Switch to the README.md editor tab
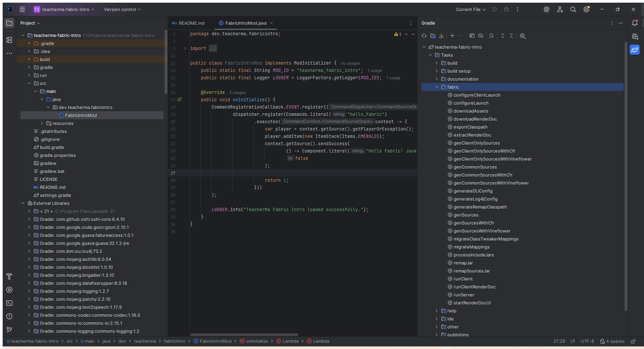The image size is (644, 349). click(188, 23)
